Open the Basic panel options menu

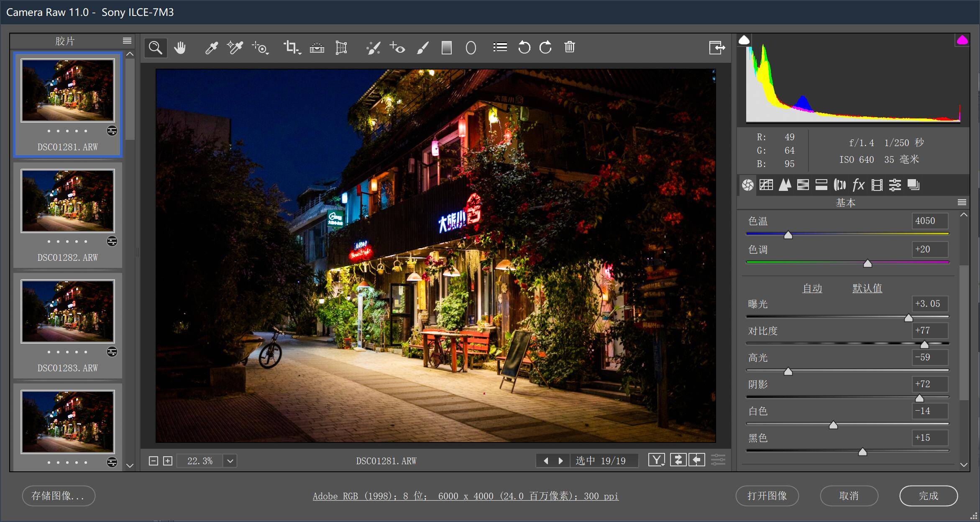(x=962, y=203)
